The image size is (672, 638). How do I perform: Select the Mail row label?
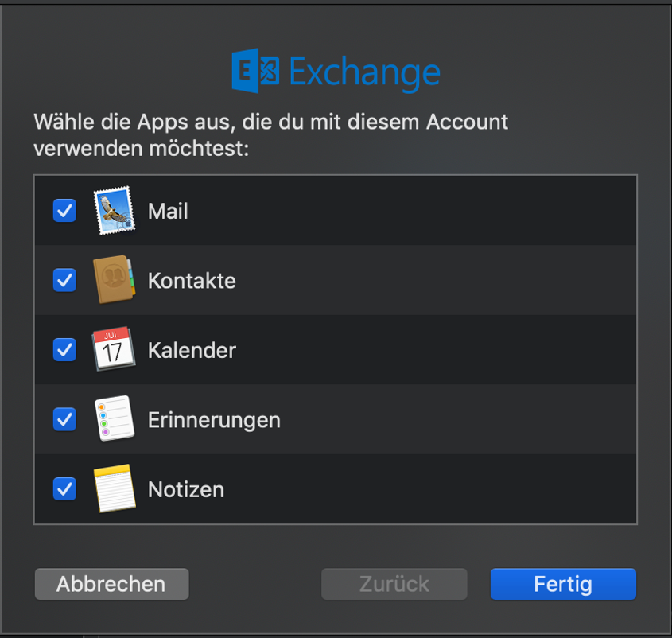click(x=168, y=212)
